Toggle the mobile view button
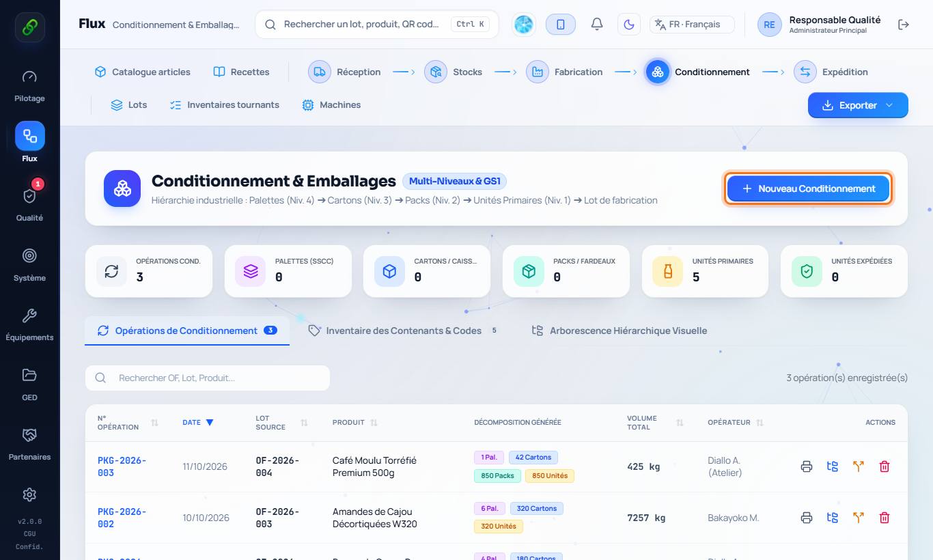Viewport: 933px width, 560px height. (561, 25)
